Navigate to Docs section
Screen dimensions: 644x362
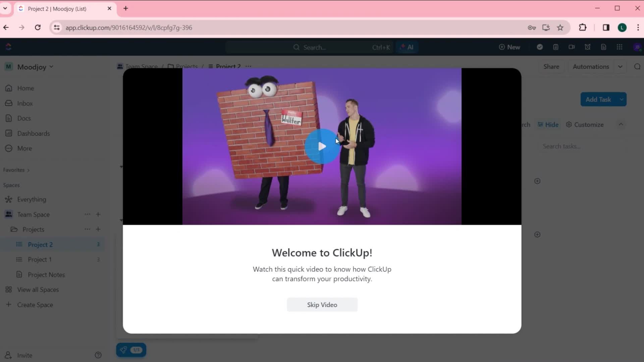pyautogui.click(x=23, y=118)
